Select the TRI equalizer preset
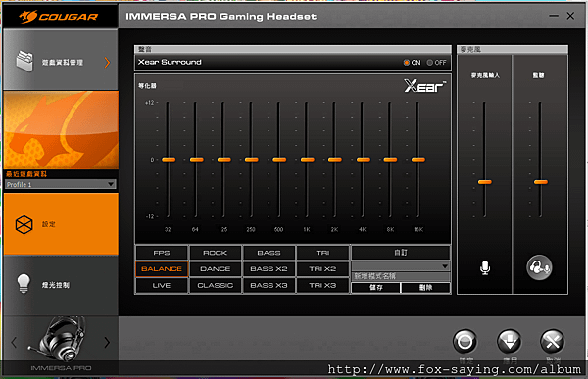This screenshot has width=588, height=379. click(322, 253)
